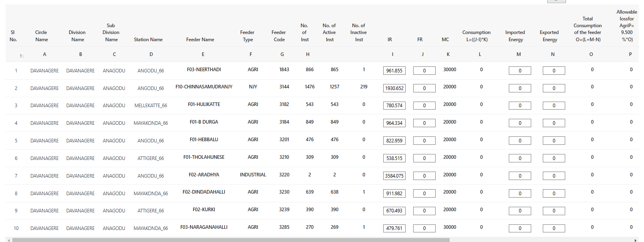Click Exported Energy field for F01-THOLAHUNESE
The image size is (644, 242).
[x=554, y=158]
